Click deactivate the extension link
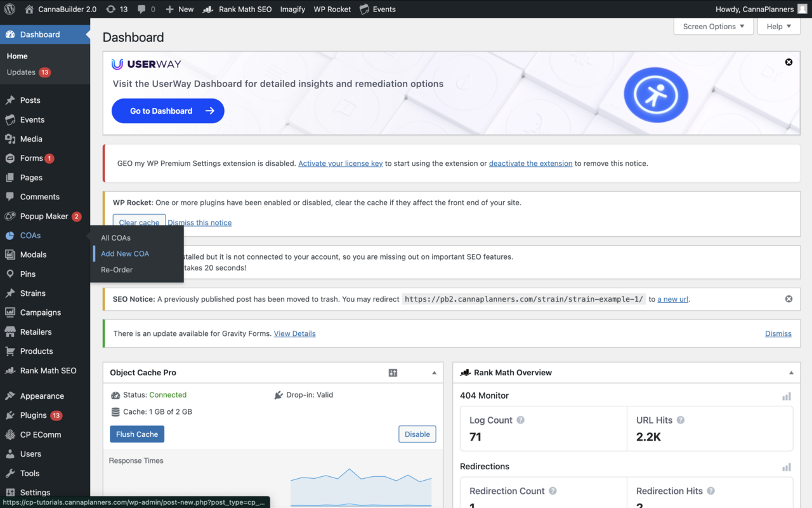 pos(530,163)
